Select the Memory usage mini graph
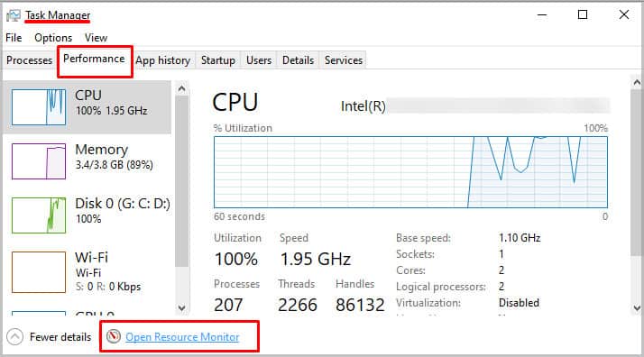 point(39,161)
